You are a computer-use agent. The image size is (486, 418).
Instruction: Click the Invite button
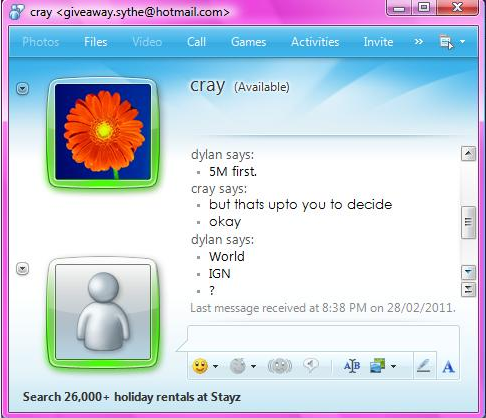[x=378, y=42]
